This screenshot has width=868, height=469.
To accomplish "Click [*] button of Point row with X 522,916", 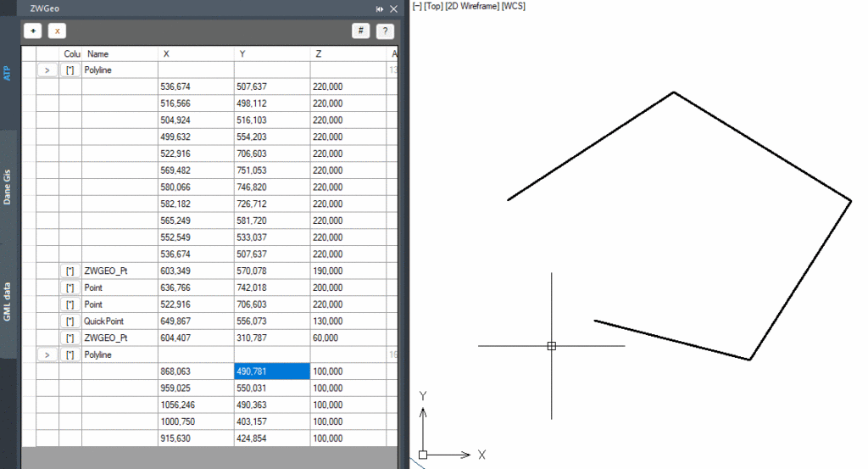I will pos(70,304).
